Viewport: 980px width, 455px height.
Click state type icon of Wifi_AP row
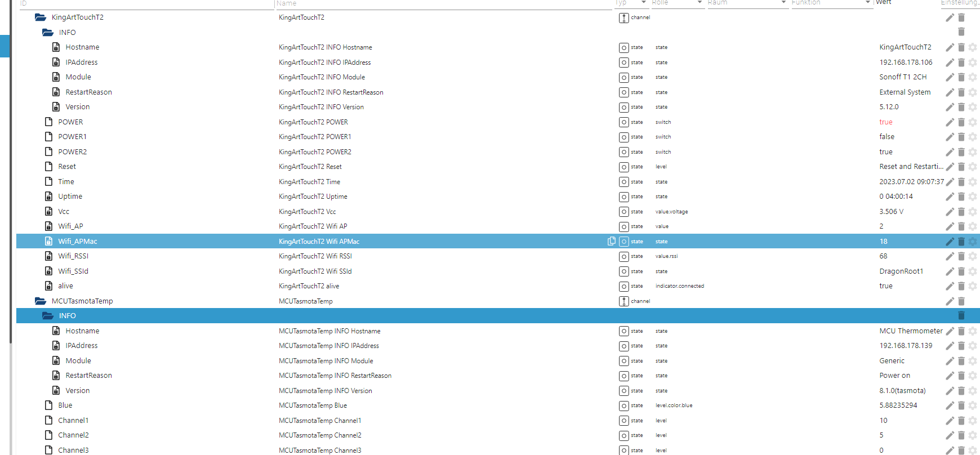624,226
